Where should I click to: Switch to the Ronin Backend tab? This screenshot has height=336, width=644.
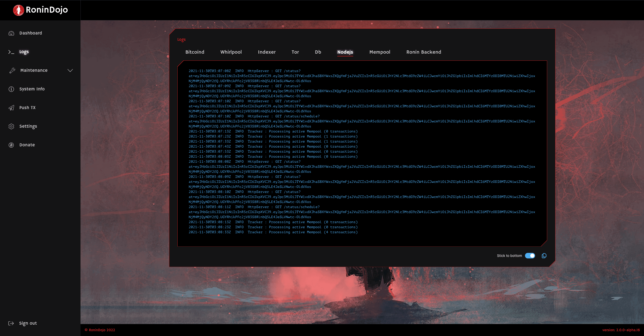(x=424, y=52)
